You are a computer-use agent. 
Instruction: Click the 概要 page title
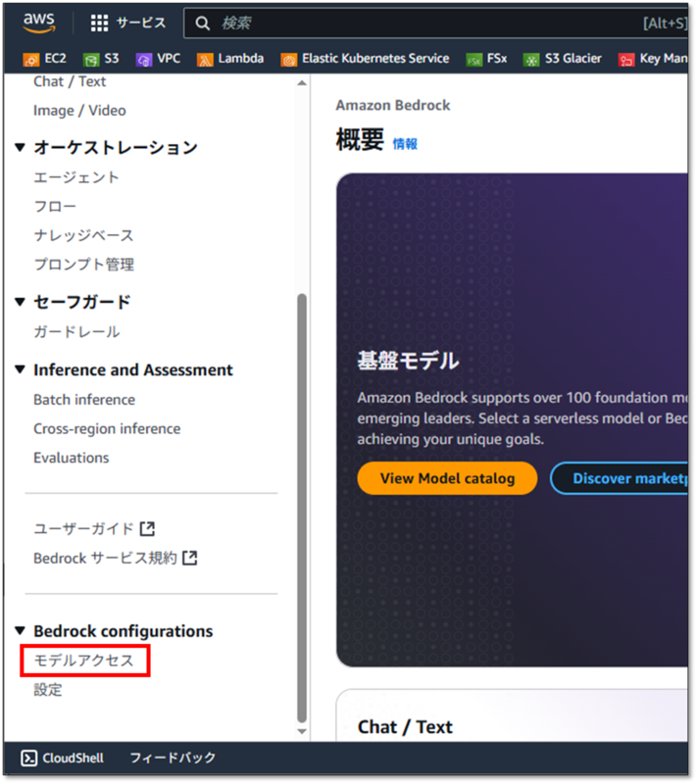360,139
